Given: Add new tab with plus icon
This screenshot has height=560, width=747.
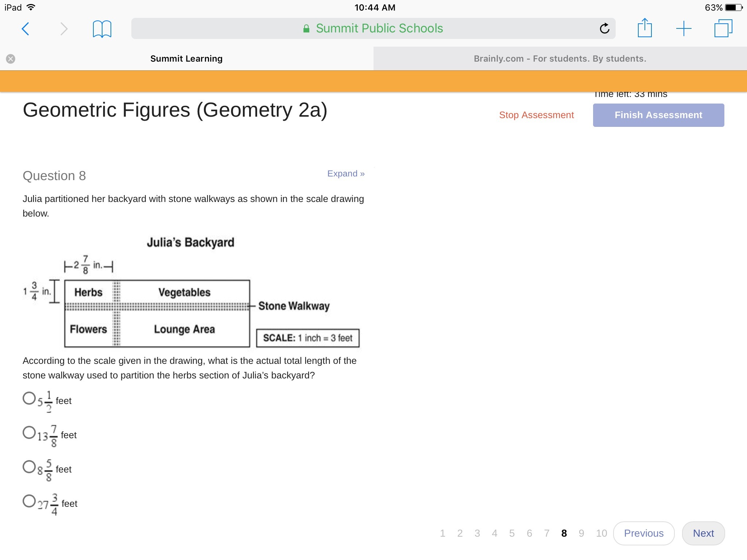Looking at the screenshot, I should 684,28.
